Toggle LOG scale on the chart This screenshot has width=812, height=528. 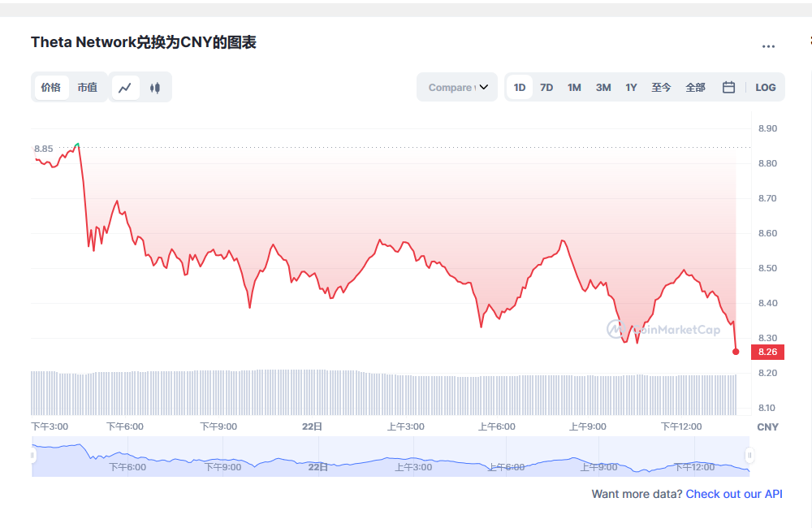tap(766, 87)
